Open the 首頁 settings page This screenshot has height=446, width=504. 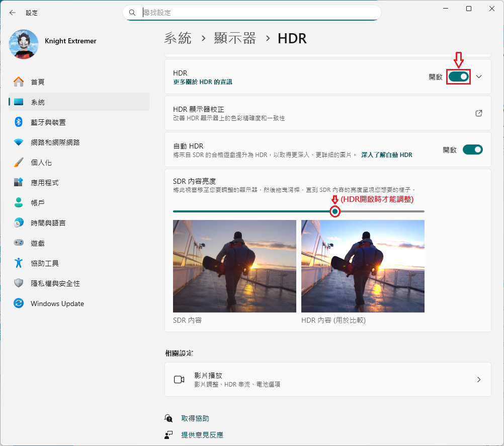click(79, 82)
